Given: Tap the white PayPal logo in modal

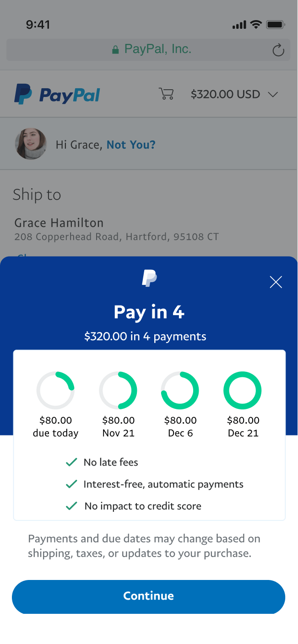Looking at the screenshot, I should point(149,278).
